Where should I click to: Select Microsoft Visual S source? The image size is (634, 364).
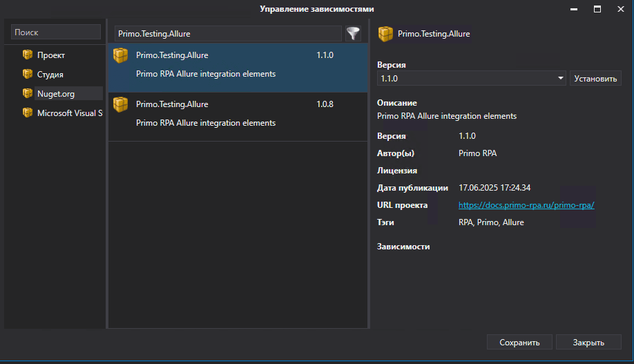(x=69, y=113)
